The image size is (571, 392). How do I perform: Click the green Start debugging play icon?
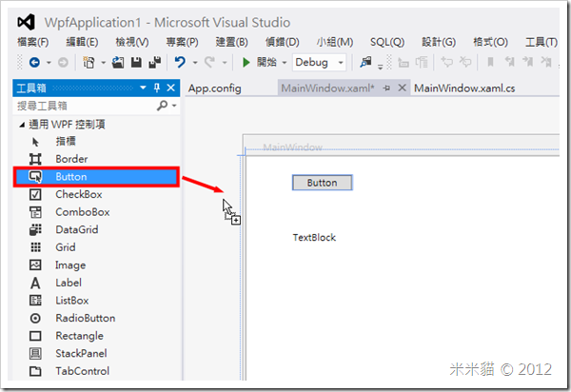click(x=246, y=63)
